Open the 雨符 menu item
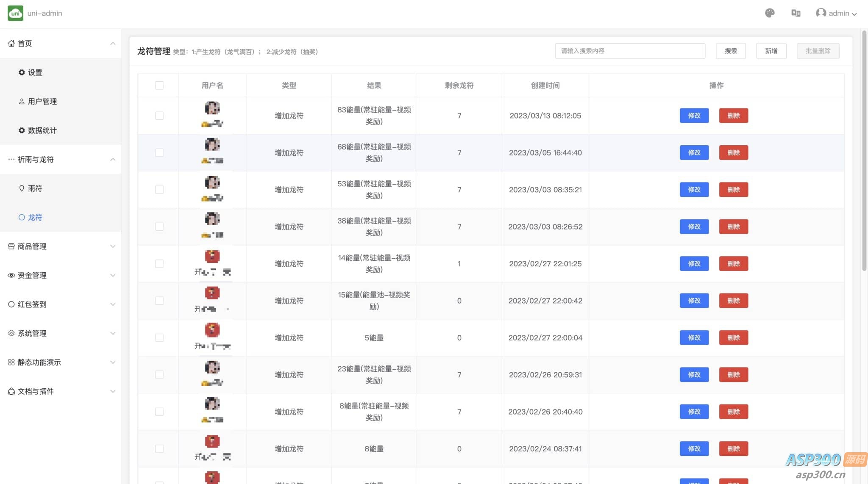The image size is (868, 484). tap(35, 188)
